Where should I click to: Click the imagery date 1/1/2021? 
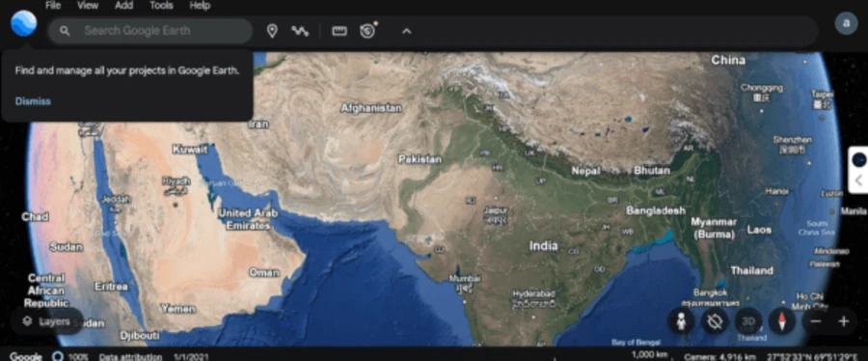click(x=191, y=357)
